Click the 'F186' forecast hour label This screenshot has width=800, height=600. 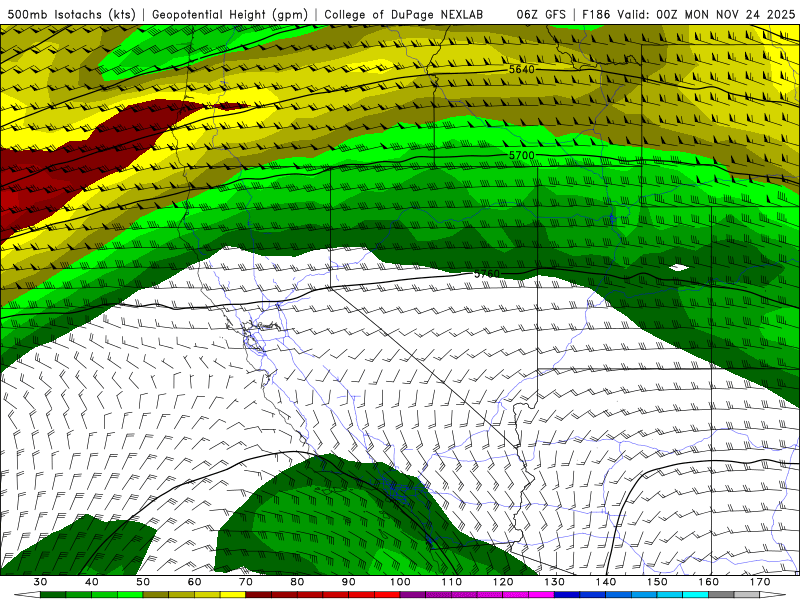click(596, 15)
